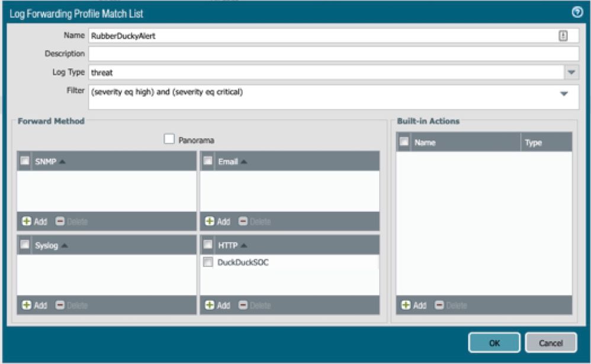Click the warning icon inside the Name field

tap(563, 36)
